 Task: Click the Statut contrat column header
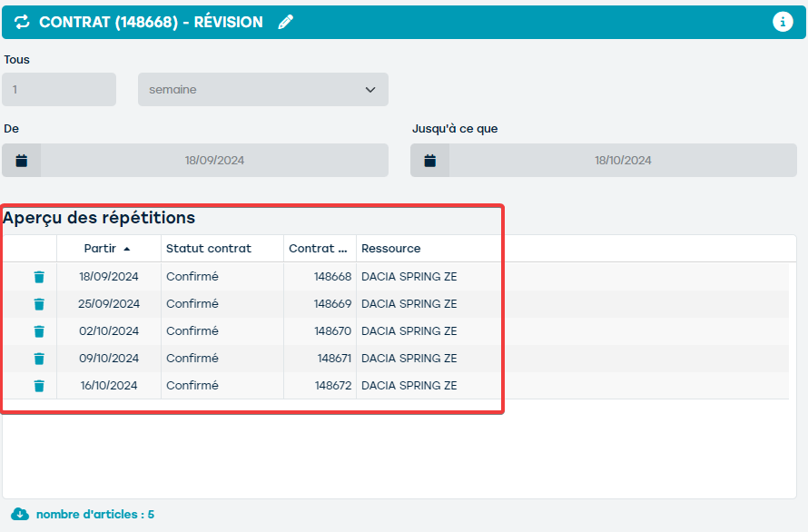(x=222, y=249)
